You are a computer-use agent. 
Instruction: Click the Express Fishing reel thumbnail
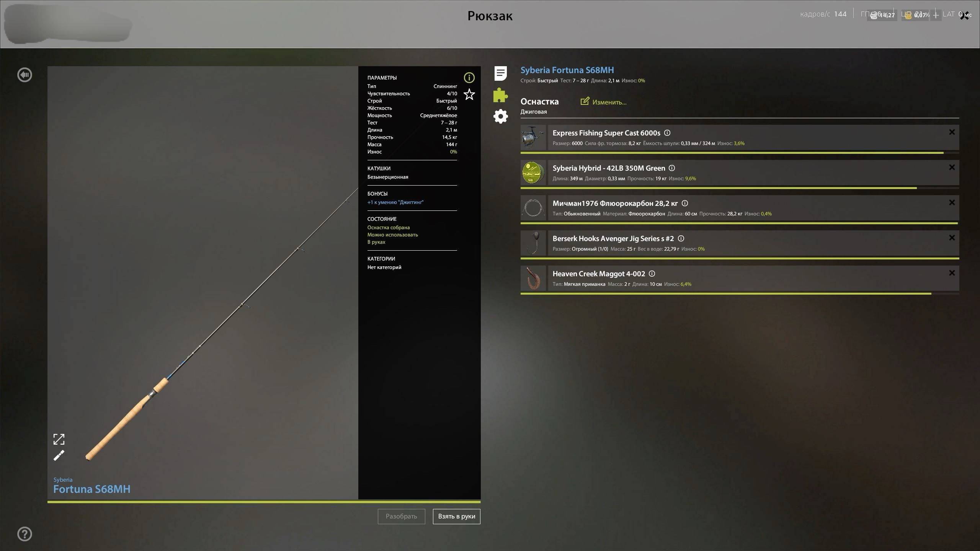tap(533, 138)
